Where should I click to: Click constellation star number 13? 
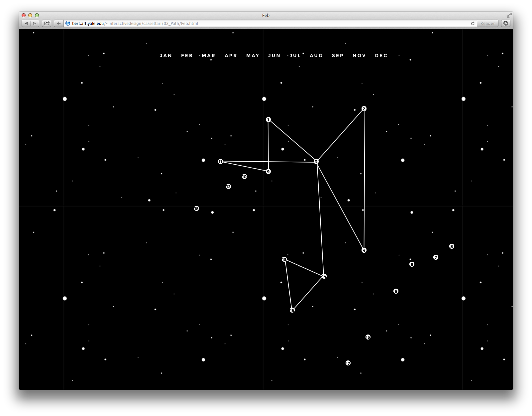[284, 259]
